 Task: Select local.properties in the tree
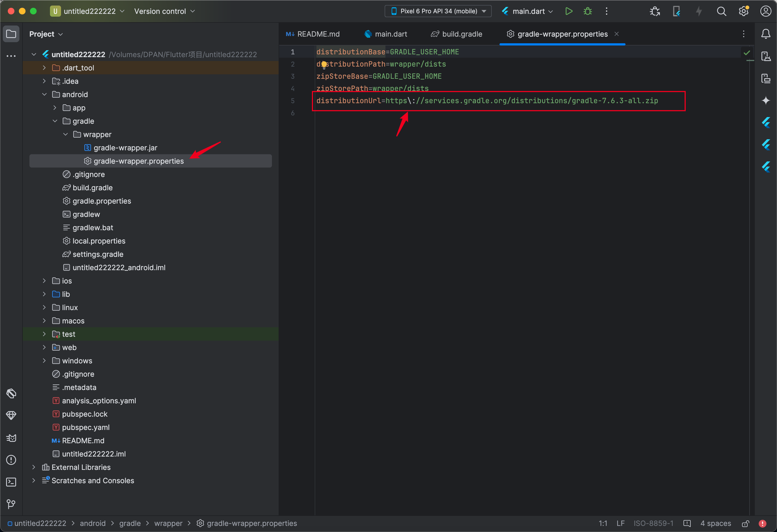[x=99, y=240]
